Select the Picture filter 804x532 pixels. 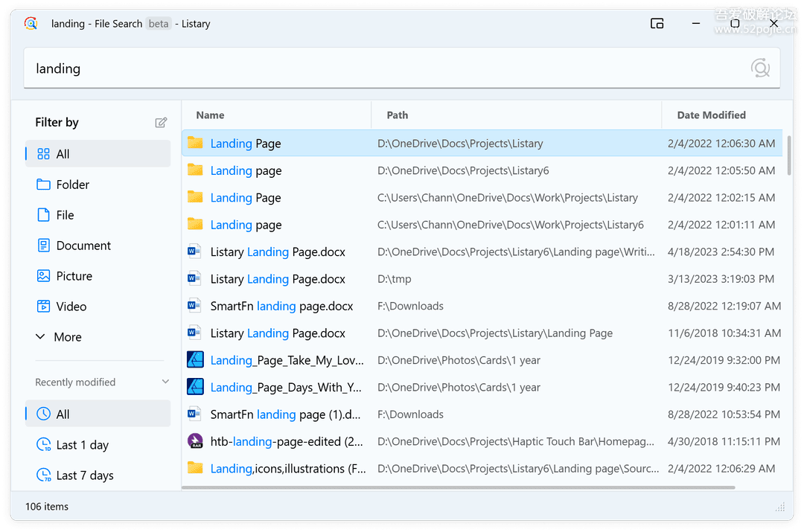click(98, 276)
